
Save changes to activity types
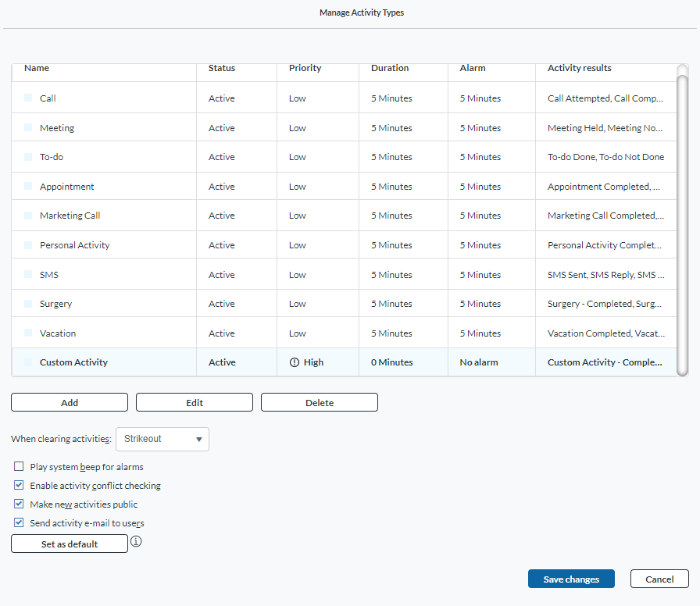(x=571, y=579)
